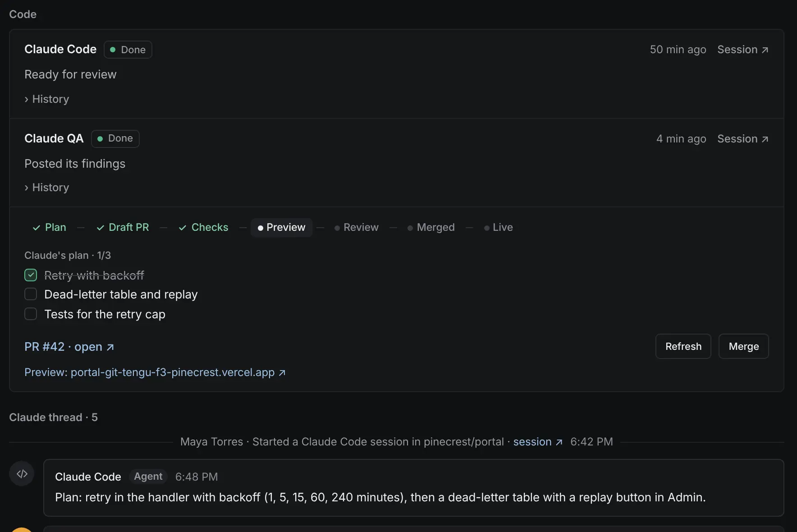Image resolution: width=797 pixels, height=532 pixels.
Task: Click the Claude QA Done status badge
Action: tap(115, 138)
